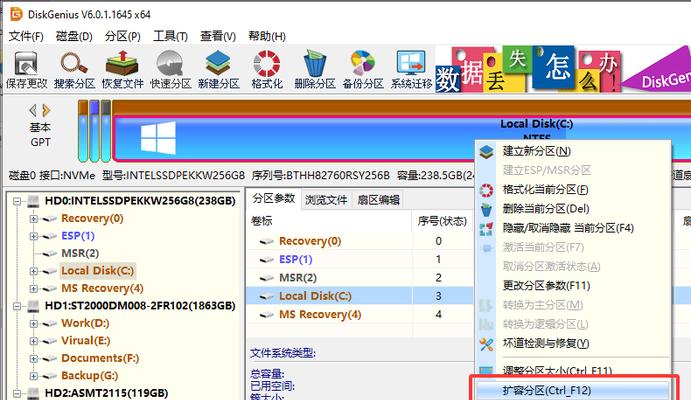Screen dimensions: 691x400
Task: Open the 帮助(H) menu
Action: 267,36
